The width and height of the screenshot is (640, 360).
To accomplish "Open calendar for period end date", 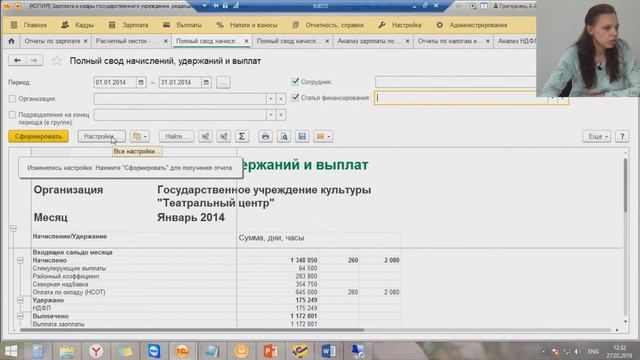I will point(206,82).
